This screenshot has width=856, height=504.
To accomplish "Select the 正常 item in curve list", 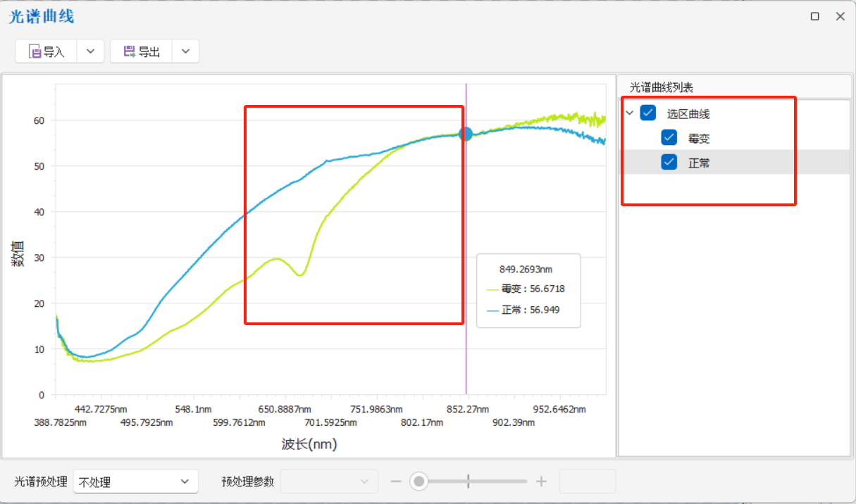I will point(699,163).
